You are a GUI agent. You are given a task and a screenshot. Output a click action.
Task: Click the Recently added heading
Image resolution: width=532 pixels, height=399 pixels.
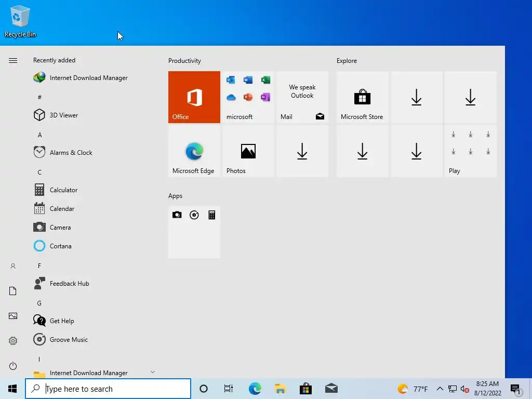(x=54, y=60)
